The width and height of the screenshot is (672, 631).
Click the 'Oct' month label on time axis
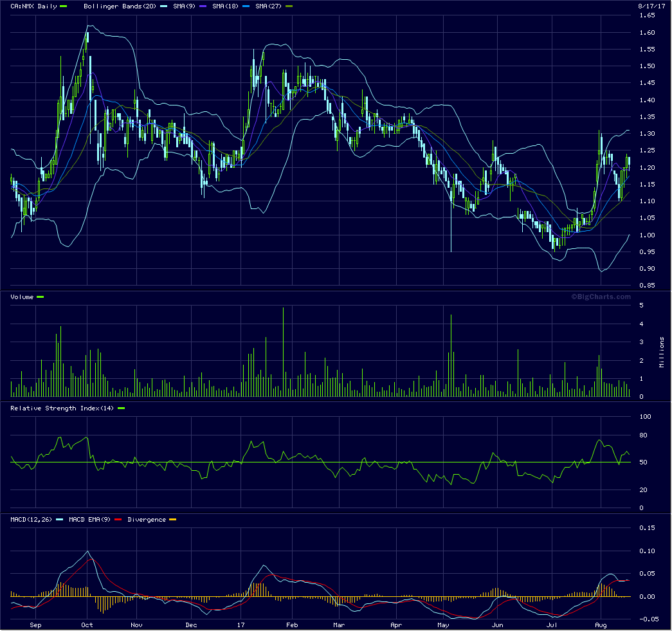pos(87,625)
